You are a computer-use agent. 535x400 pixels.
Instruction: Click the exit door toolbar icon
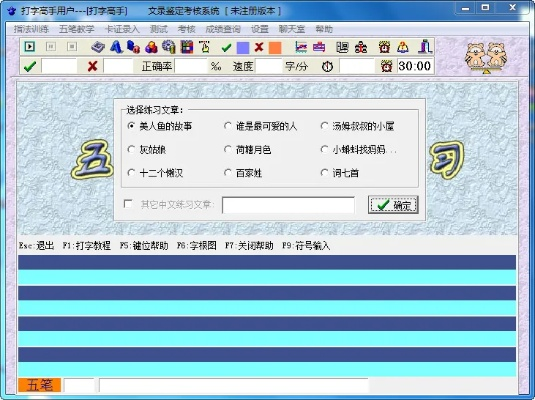pyautogui.click(x=425, y=47)
